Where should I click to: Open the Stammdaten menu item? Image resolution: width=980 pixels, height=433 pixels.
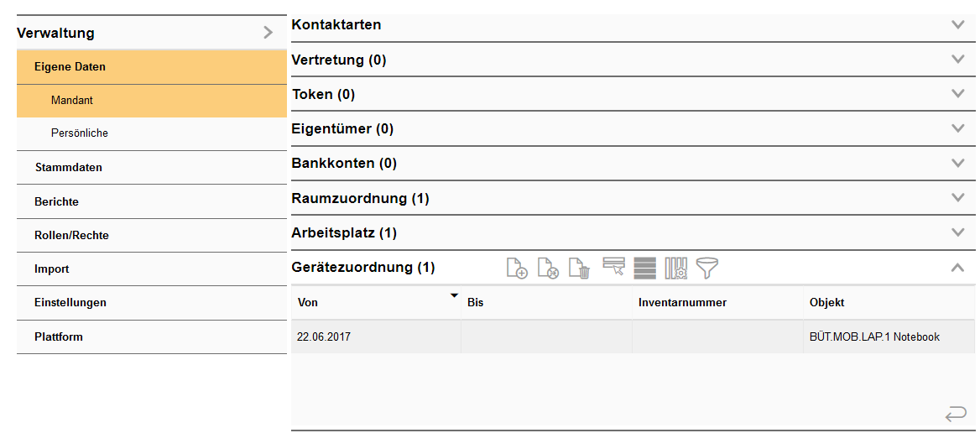[68, 167]
